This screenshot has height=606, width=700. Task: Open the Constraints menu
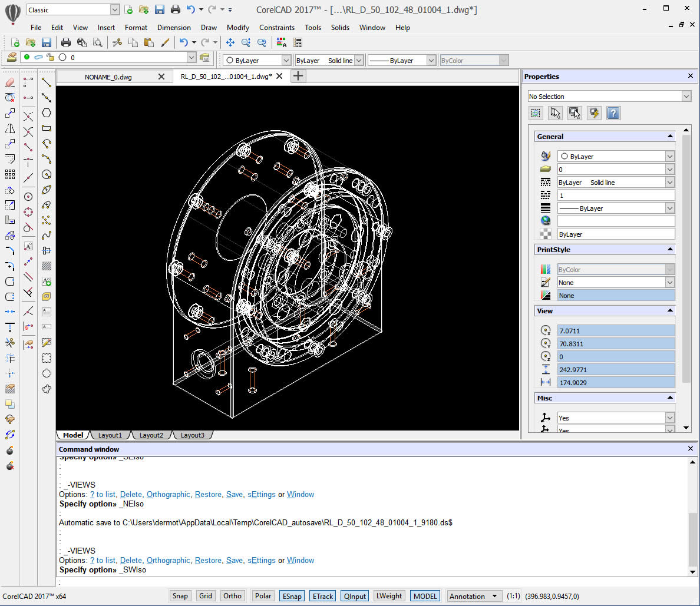point(277,28)
